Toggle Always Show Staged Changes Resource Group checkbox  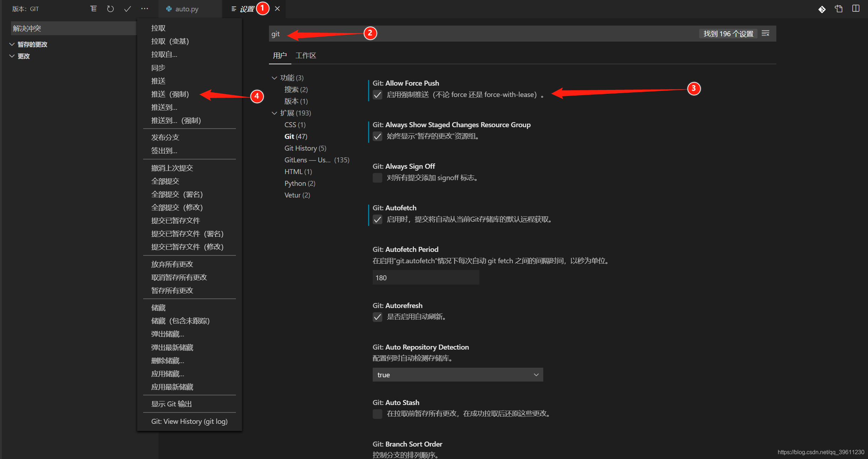[377, 136]
